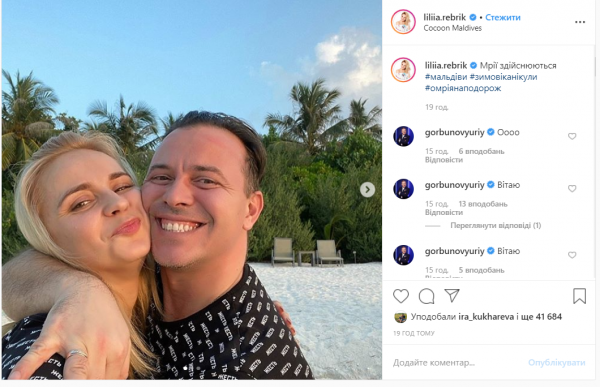The height and width of the screenshot is (387, 600).
Task: Open liliia.rebrik profile avatar in header
Action: 403,22
